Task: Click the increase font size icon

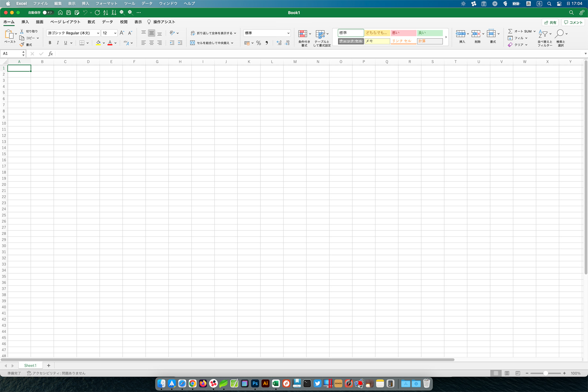Action: (x=122, y=33)
